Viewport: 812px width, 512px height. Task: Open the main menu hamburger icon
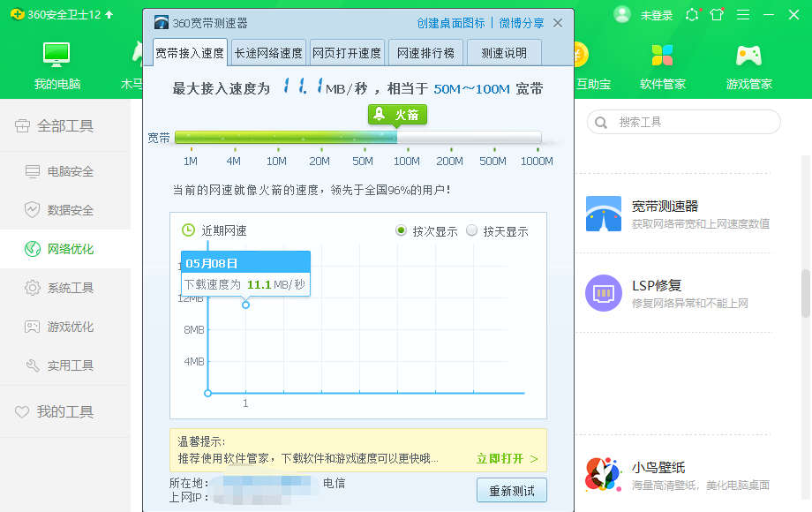click(743, 15)
